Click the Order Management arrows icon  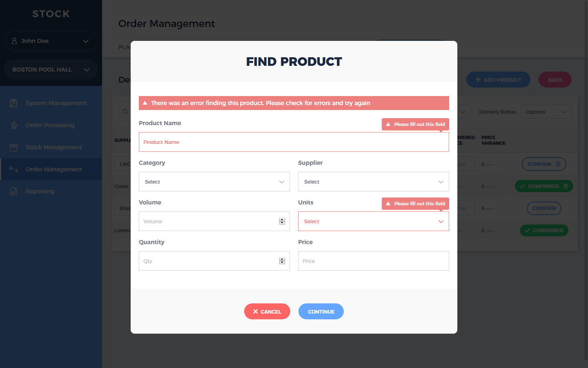pyautogui.click(x=13, y=169)
